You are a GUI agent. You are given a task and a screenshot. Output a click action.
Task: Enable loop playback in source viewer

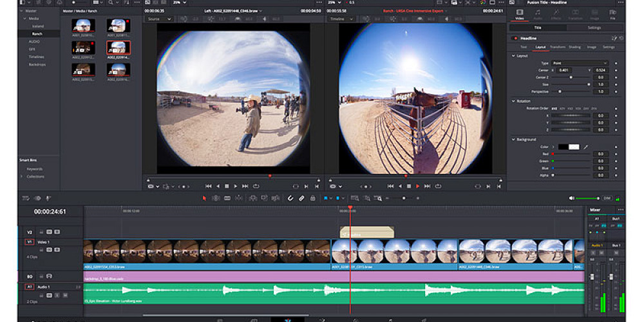[x=256, y=186]
